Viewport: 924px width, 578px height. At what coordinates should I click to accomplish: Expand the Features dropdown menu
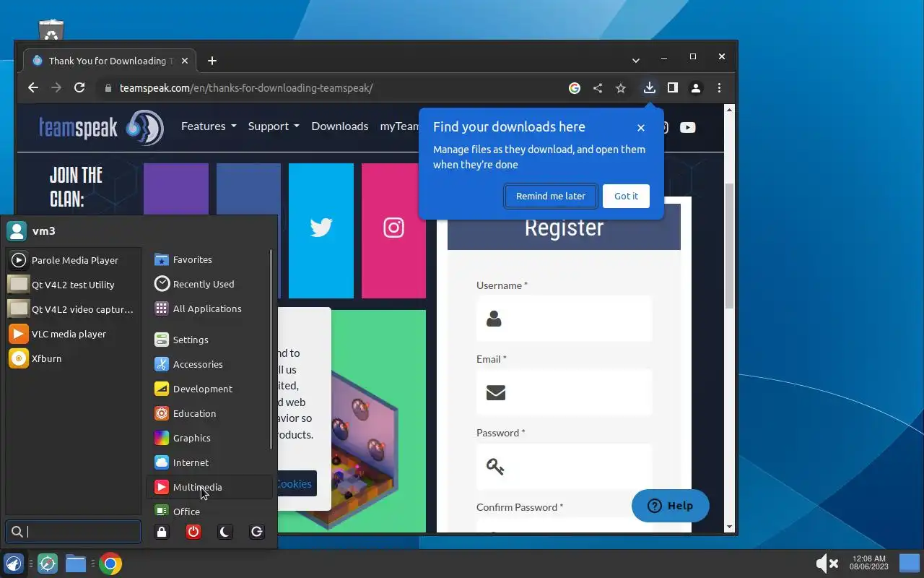[209, 126]
